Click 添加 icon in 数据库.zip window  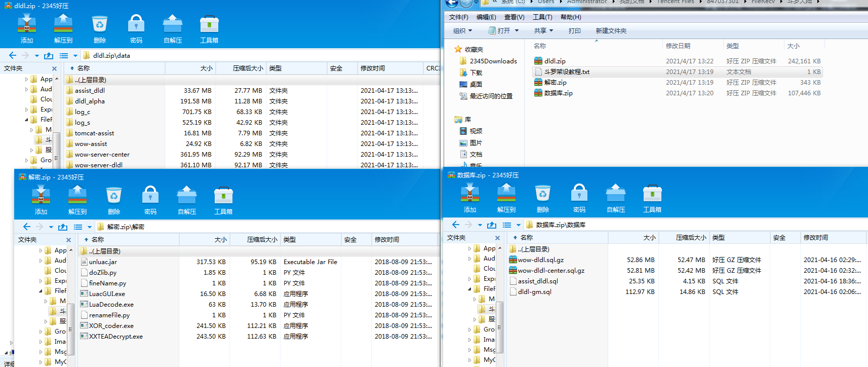(x=470, y=193)
